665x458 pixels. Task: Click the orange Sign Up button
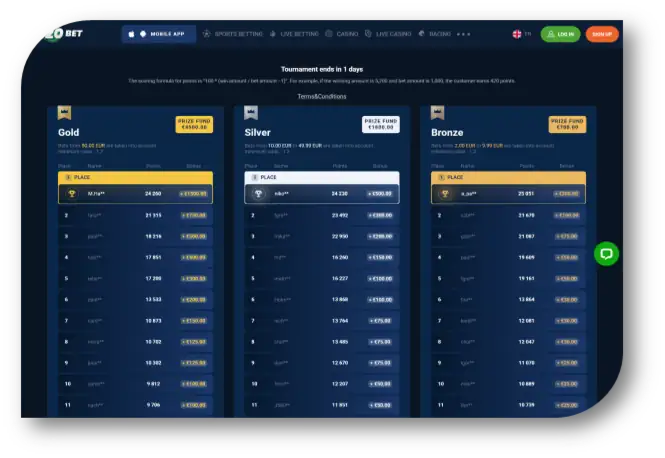(x=601, y=34)
